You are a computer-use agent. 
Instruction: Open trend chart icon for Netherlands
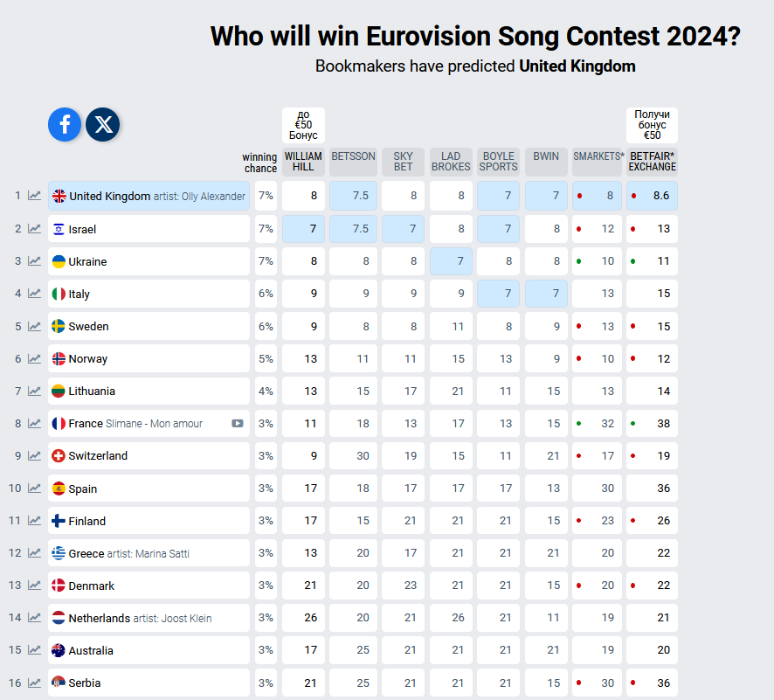[x=35, y=618]
